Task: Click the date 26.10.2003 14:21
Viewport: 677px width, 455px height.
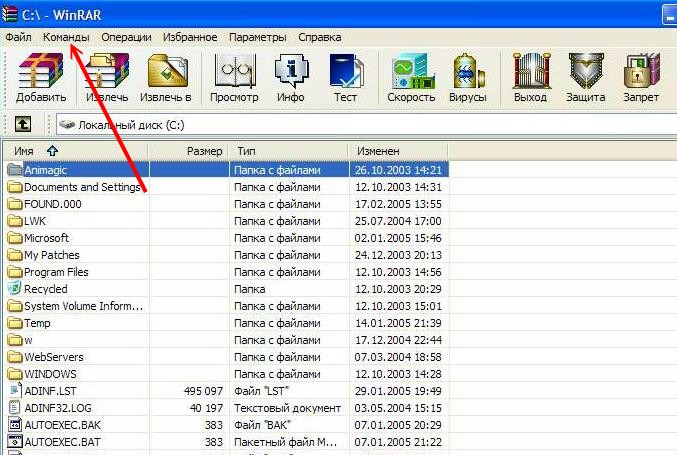Action: [399, 170]
